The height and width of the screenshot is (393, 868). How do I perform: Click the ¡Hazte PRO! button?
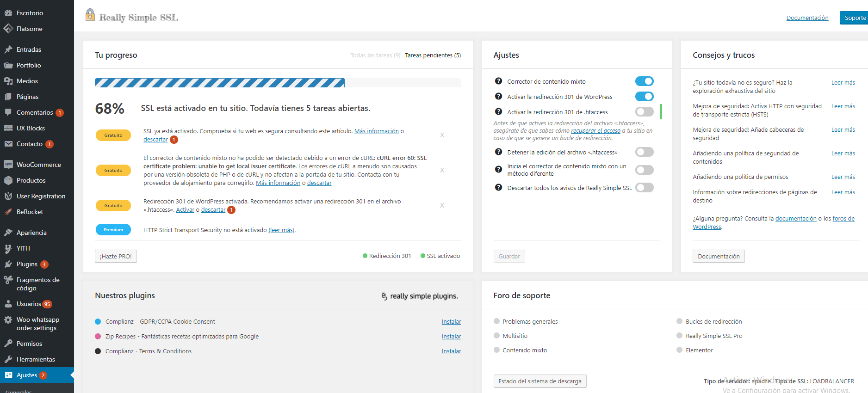click(x=116, y=256)
